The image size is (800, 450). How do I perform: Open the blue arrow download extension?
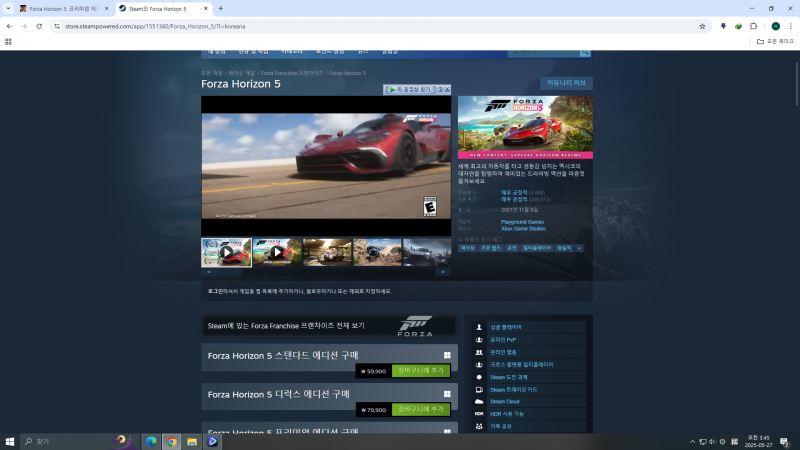coord(723,26)
